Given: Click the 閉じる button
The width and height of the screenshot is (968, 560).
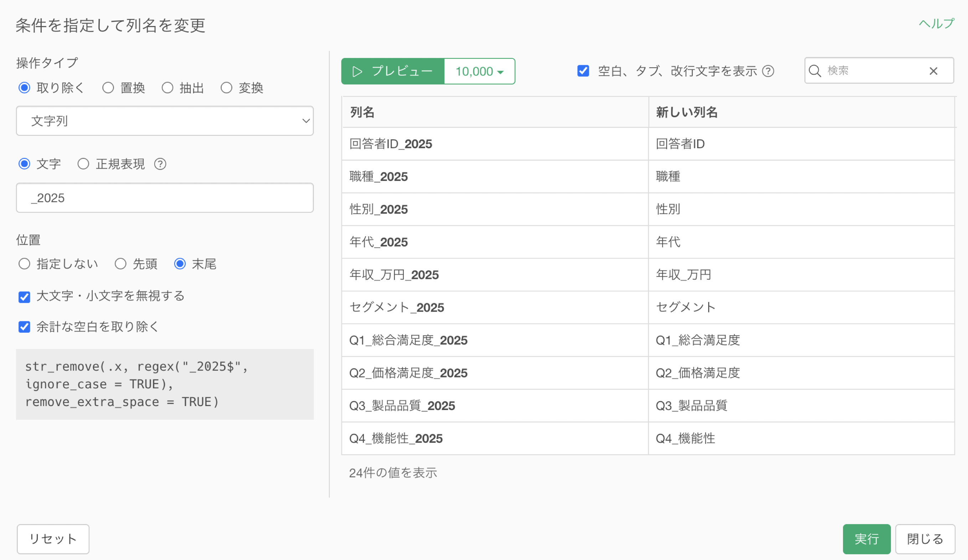Looking at the screenshot, I should click(925, 539).
